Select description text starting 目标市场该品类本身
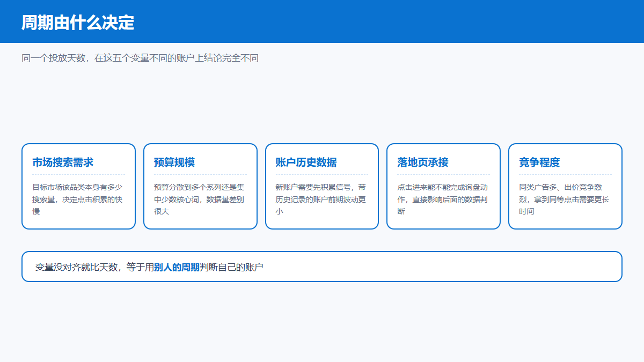The height and width of the screenshot is (362, 644). tap(78, 199)
